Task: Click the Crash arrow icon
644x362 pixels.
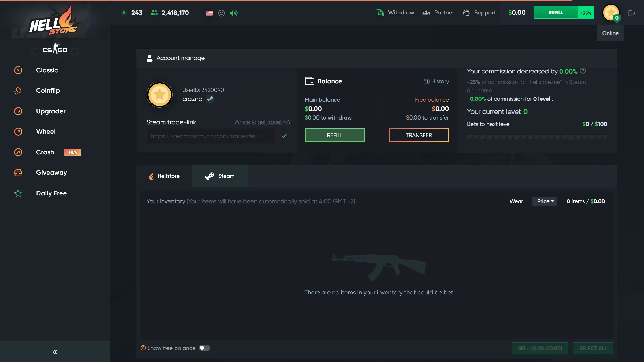Action: 18,152
